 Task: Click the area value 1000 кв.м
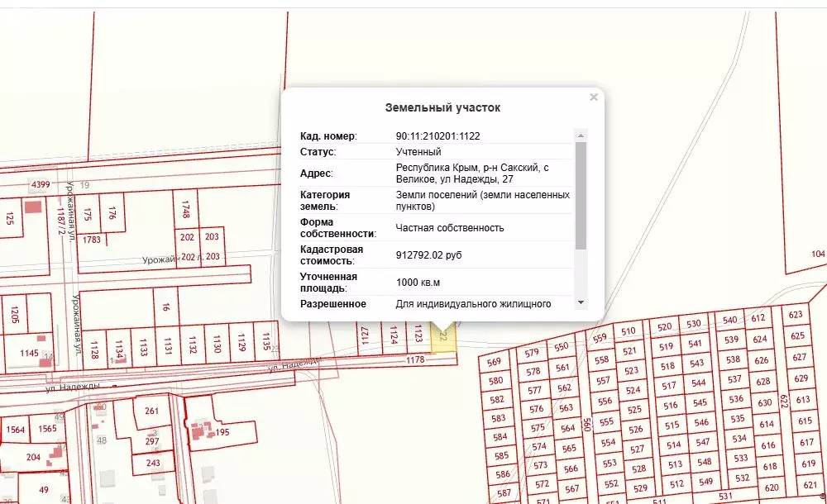point(418,283)
